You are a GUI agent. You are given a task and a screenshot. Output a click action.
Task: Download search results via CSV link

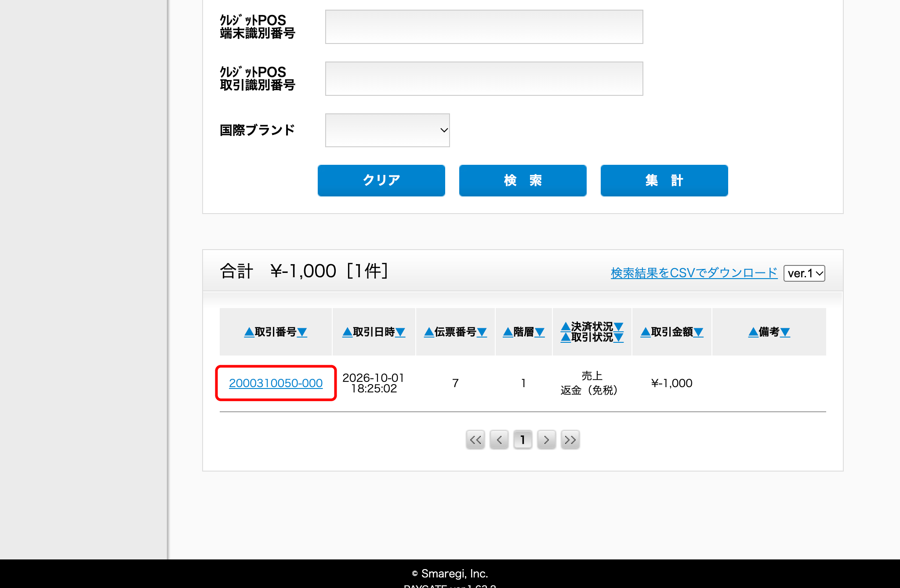[x=694, y=273]
